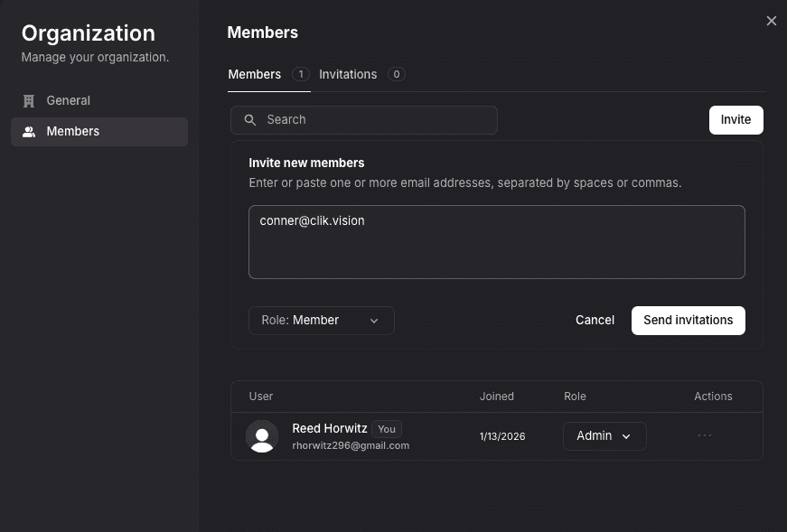
Task: Focus the Search members field
Action: pyautogui.click(x=375, y=120)
